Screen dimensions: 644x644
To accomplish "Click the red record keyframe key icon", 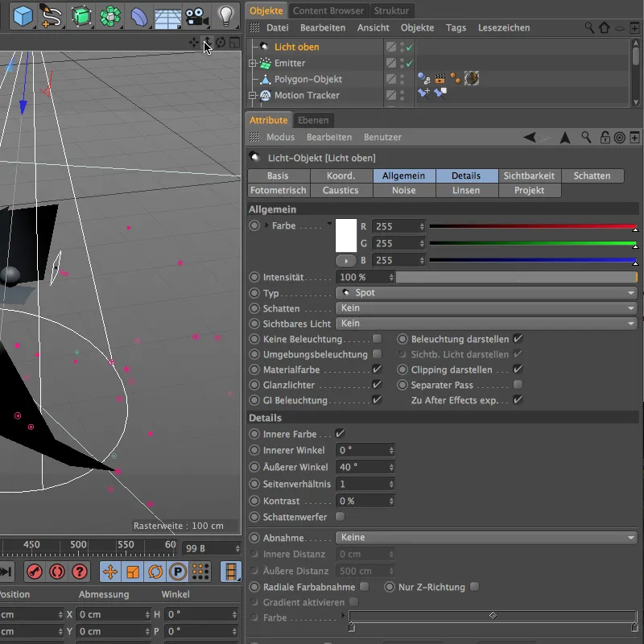I will click(35, 572).
